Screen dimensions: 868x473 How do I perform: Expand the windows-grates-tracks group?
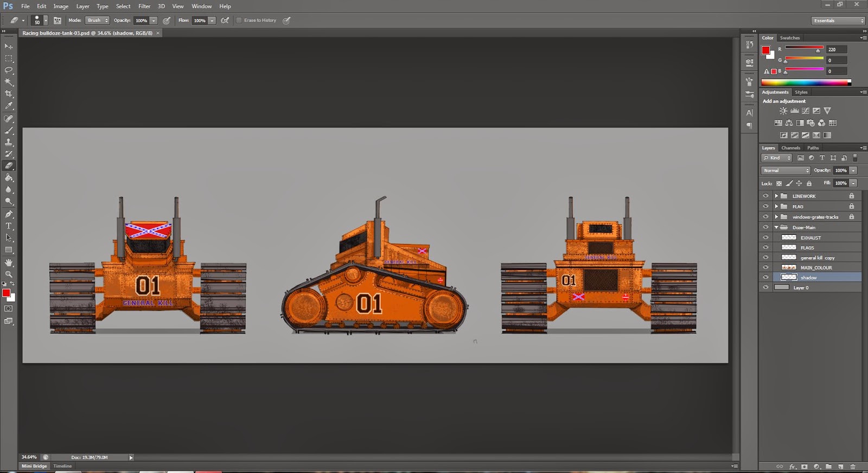[776, 216]
